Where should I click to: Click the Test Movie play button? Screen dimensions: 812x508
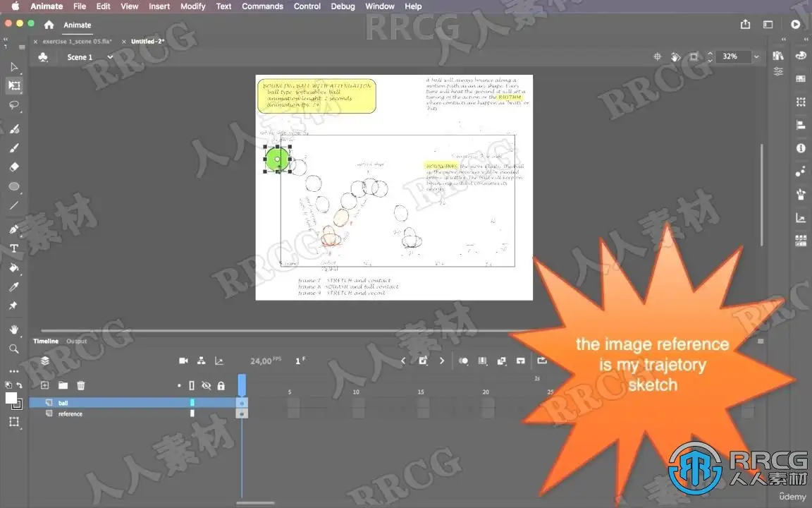(x=795, y=25)
